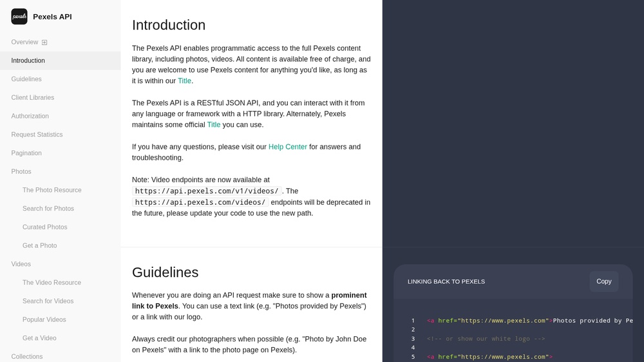
Task: Open The Photo Resource sub-item
Action: 52,190
